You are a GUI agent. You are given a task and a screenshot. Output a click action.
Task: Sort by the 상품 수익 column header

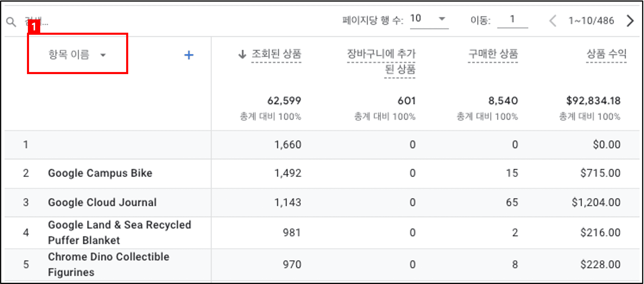click(606, 54)
